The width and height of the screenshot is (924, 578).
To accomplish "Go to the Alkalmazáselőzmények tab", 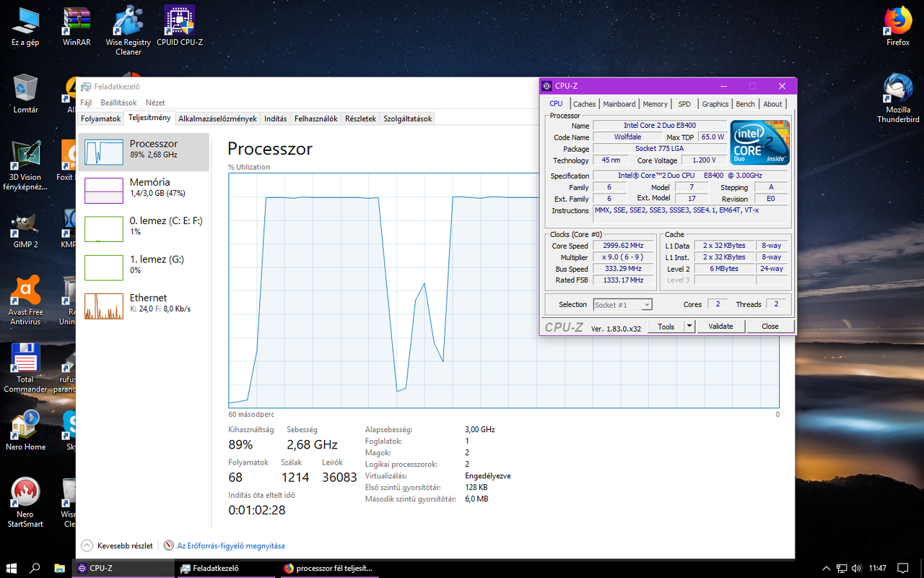I will [x=217, y=118].
